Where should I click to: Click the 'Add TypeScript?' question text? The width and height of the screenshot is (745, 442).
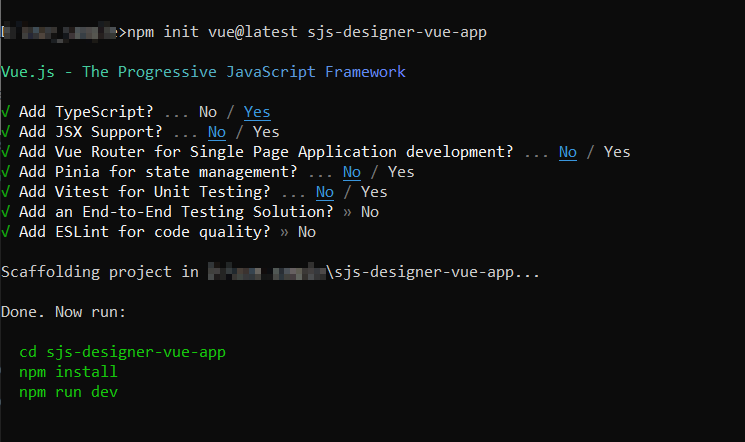pos(86,112)
